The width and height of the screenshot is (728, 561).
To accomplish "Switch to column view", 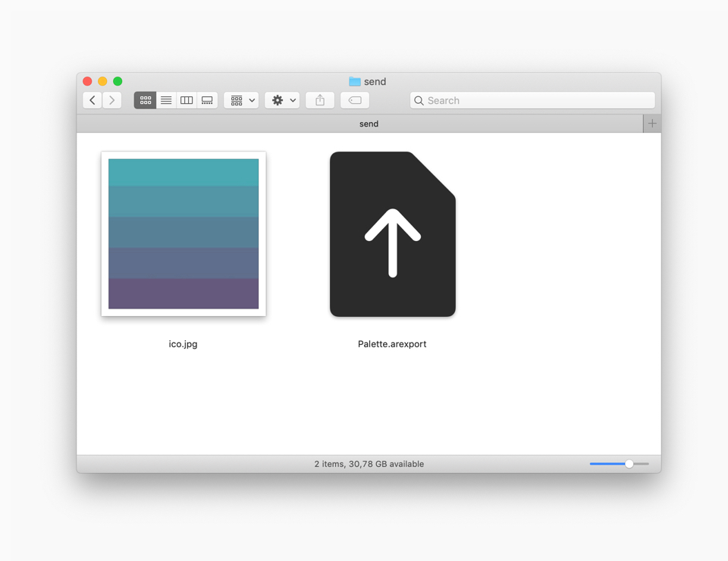I will click(187, 100).
